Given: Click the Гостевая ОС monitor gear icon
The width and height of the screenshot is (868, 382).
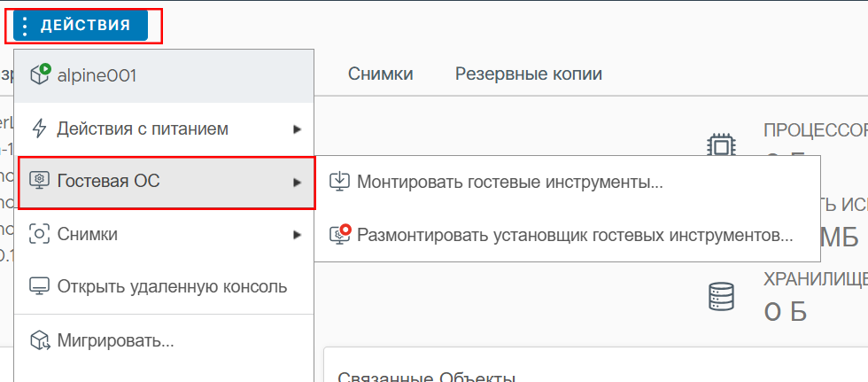Looking at the screenshot, I should [39, 181].
